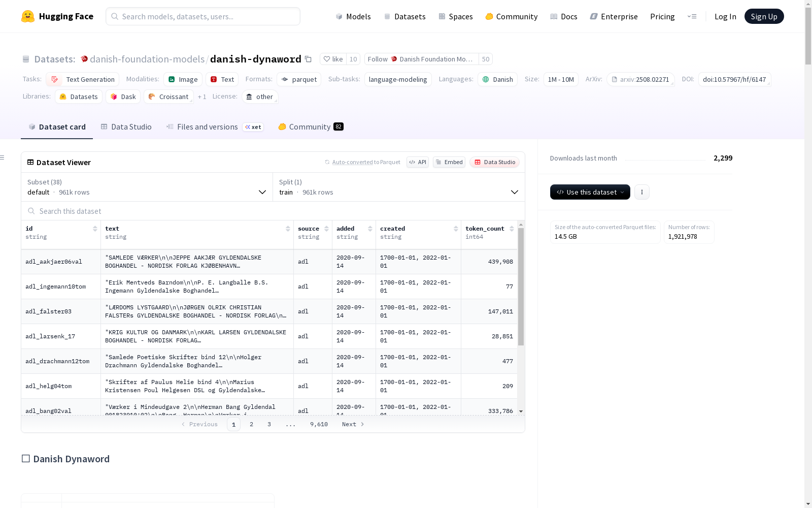Image resolution: width=812 pixels, height=508 pixels.
Task: Focus the Search models, datasets, users field
Action: (x=203, y=16)
